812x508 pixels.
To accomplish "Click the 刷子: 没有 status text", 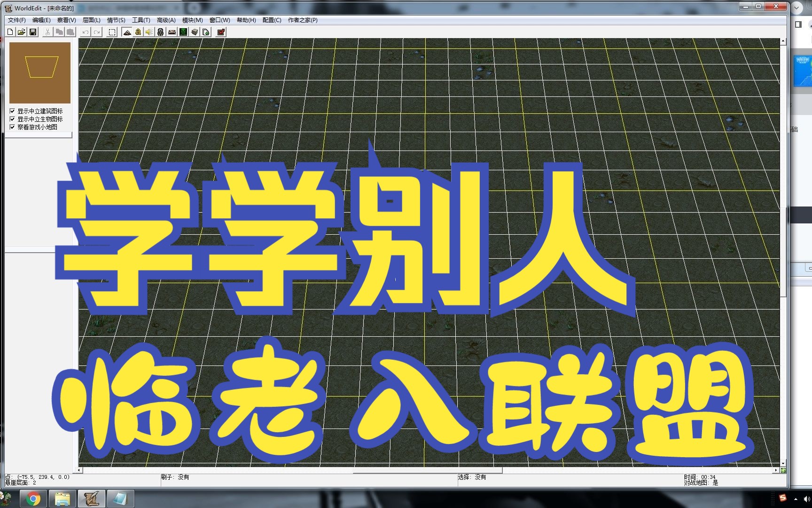I will pyautogui.click(x=175, y=477).
